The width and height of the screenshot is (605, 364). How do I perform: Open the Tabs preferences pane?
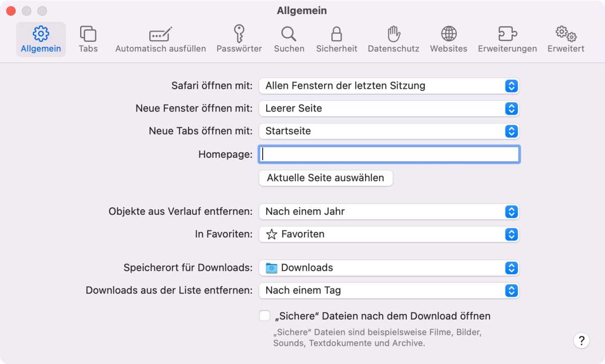pyautogui.click(x=88, y=39)
